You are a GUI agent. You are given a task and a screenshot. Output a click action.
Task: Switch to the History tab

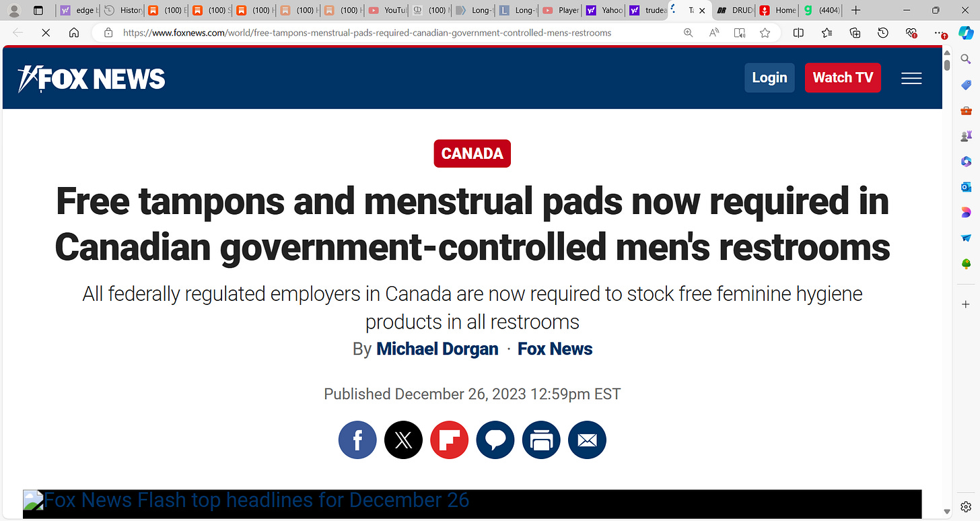click(123, 10)
